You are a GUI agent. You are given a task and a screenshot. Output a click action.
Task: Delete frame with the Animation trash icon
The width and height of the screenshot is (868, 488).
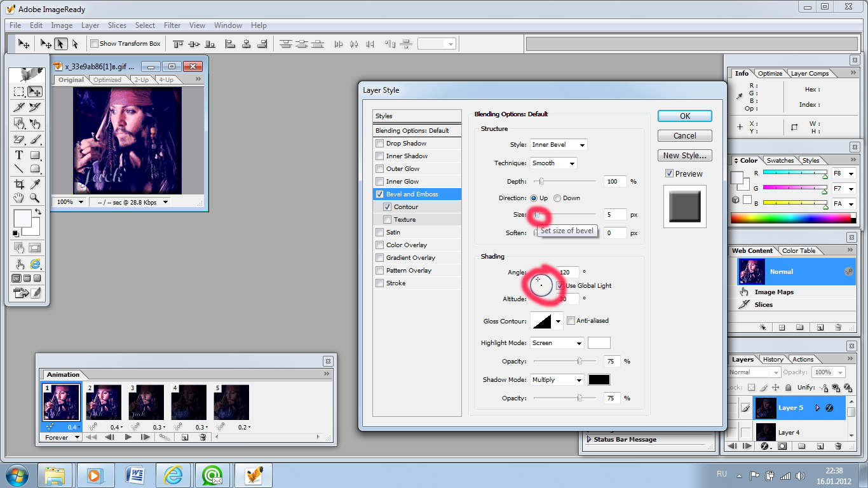(203, 437)
